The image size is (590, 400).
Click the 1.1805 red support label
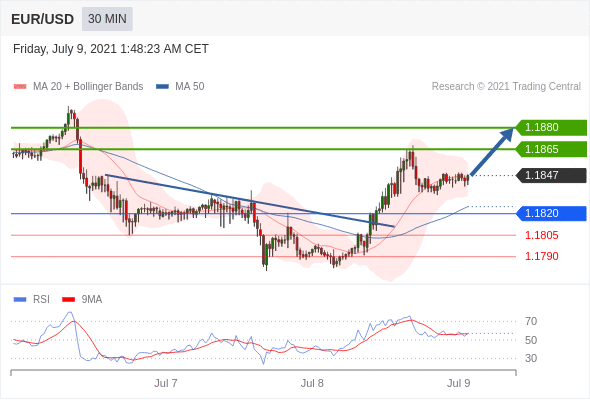[542, 236]
